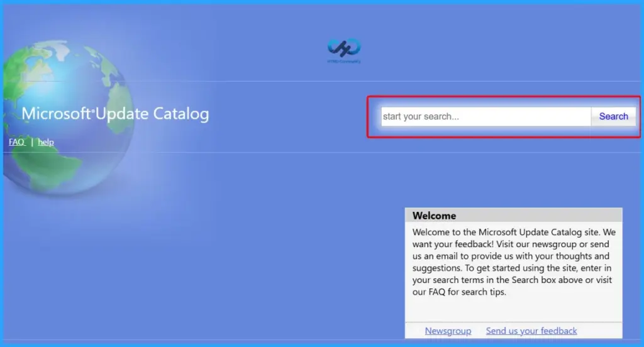Click the globe image
Image resolution: width=644 pixels, height=347 pixels.
coord(68,117)
